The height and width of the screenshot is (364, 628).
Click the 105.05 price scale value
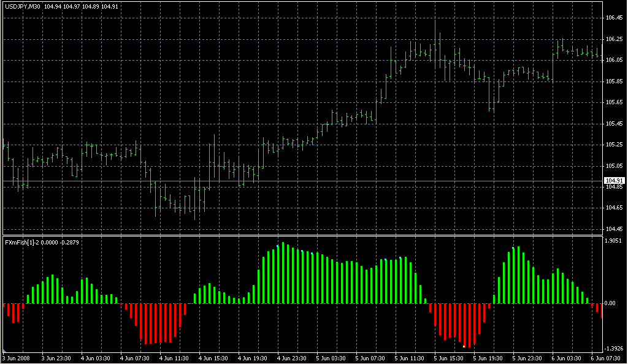tap(614, 166)
